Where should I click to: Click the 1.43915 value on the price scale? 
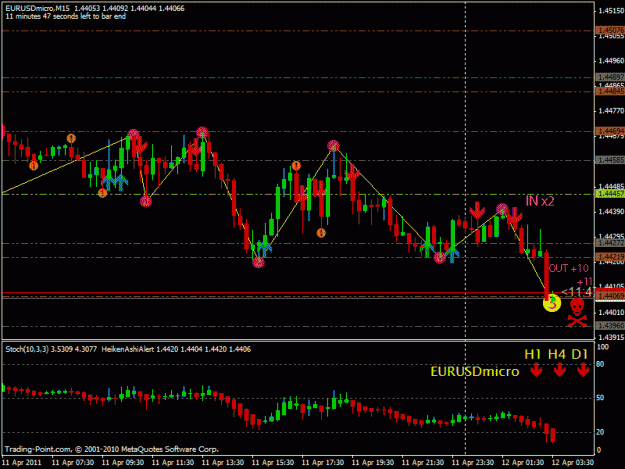tap(611, 338)
